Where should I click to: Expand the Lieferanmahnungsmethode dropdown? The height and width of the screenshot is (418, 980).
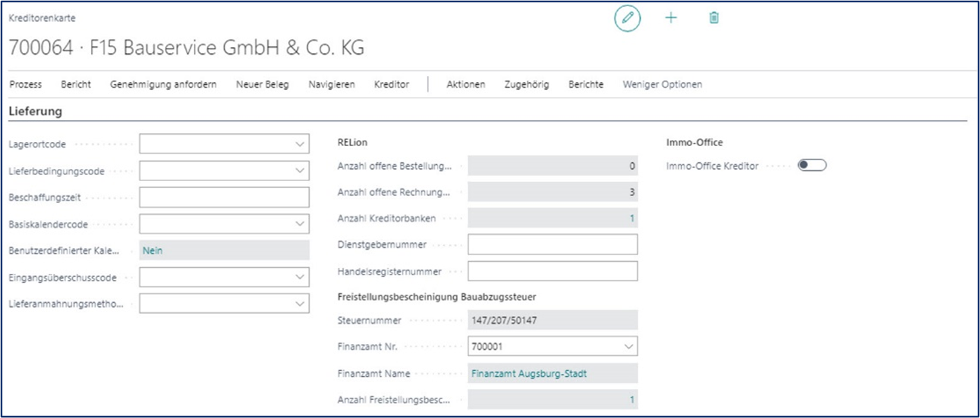pyautogui.click(x=300, y=304)
